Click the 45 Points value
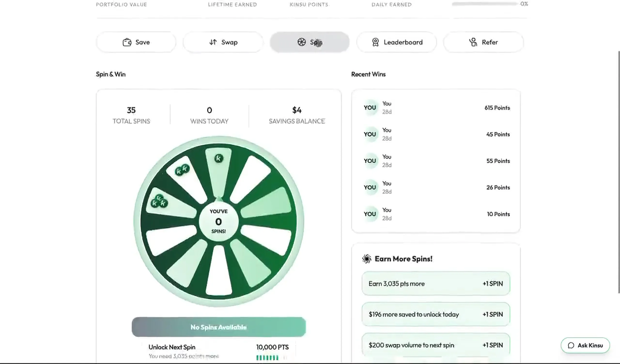The image size is (620, 364). (x=498, y=134)
